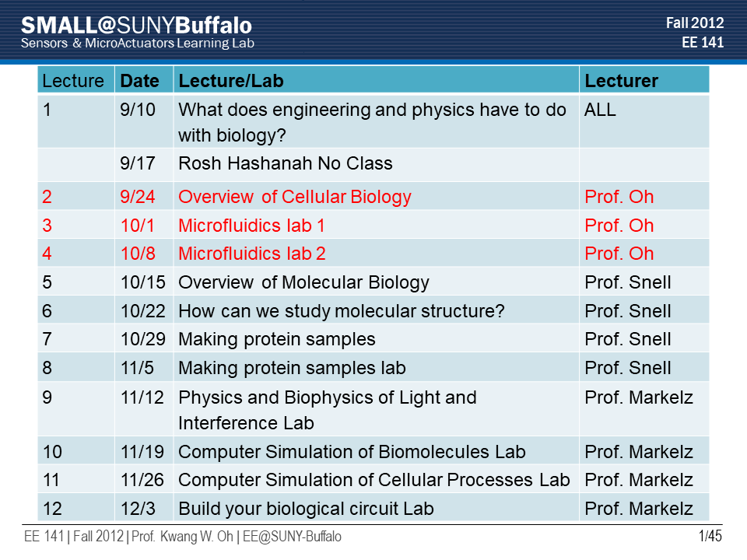Click 'Build your biological circuit Lab' text

pyautogui.click(x=306, y=509)
